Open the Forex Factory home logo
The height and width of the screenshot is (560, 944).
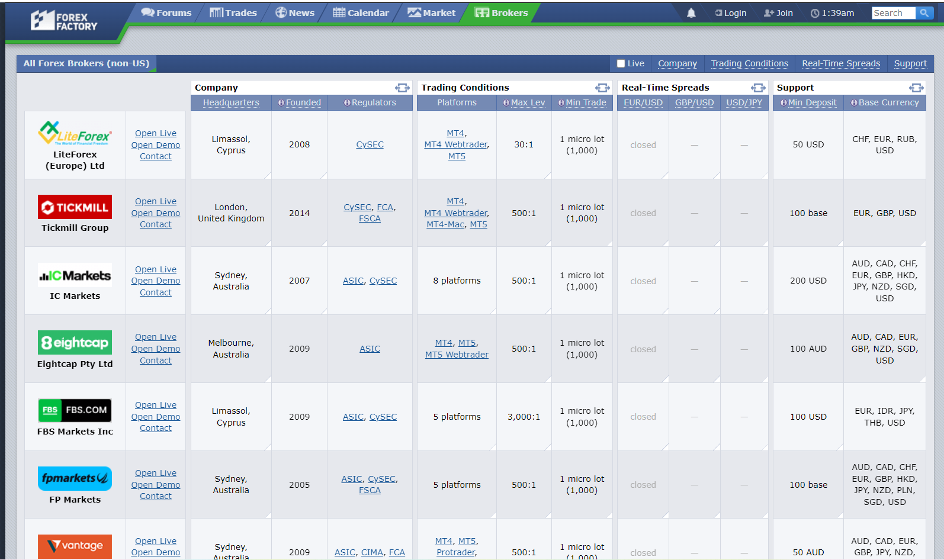(x=64, y=21)
